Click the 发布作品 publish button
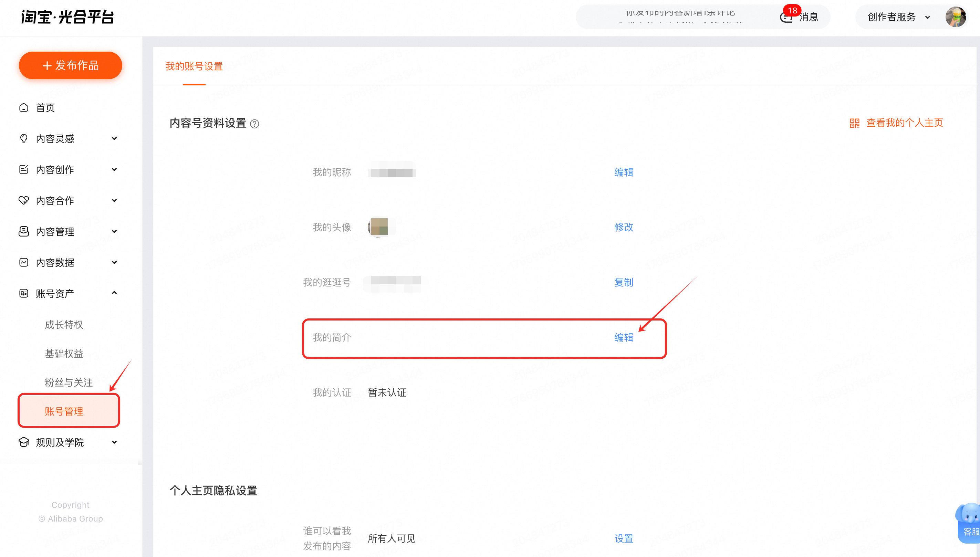Viewport: 980px width, 557px height. pyautogui.click(x=70, y=65)
